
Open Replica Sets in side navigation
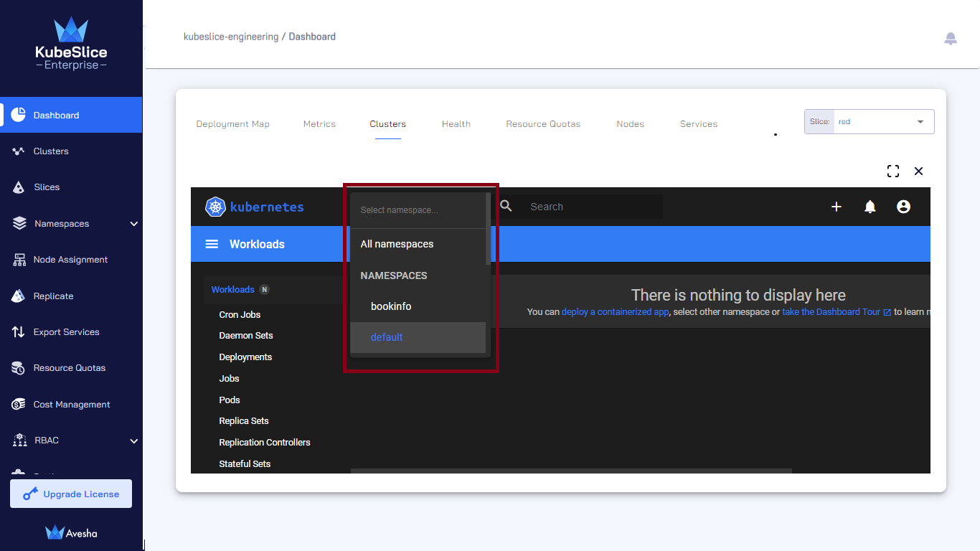point(244,421)
